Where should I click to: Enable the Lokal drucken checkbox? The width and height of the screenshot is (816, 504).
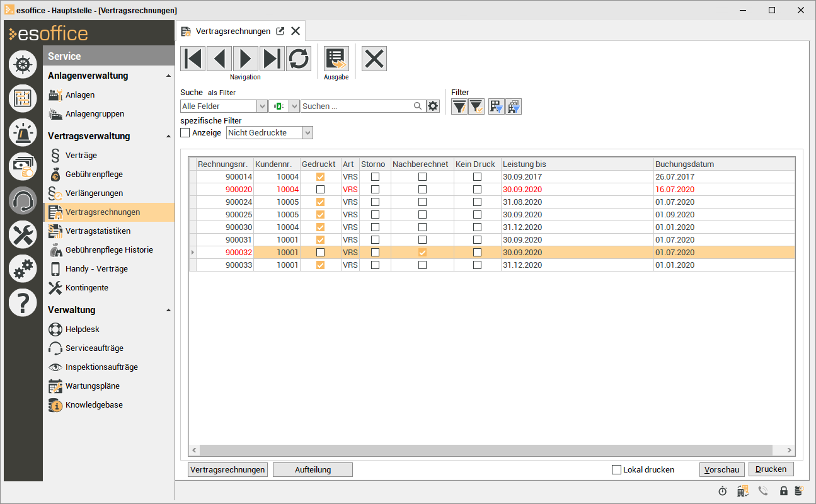616,469
